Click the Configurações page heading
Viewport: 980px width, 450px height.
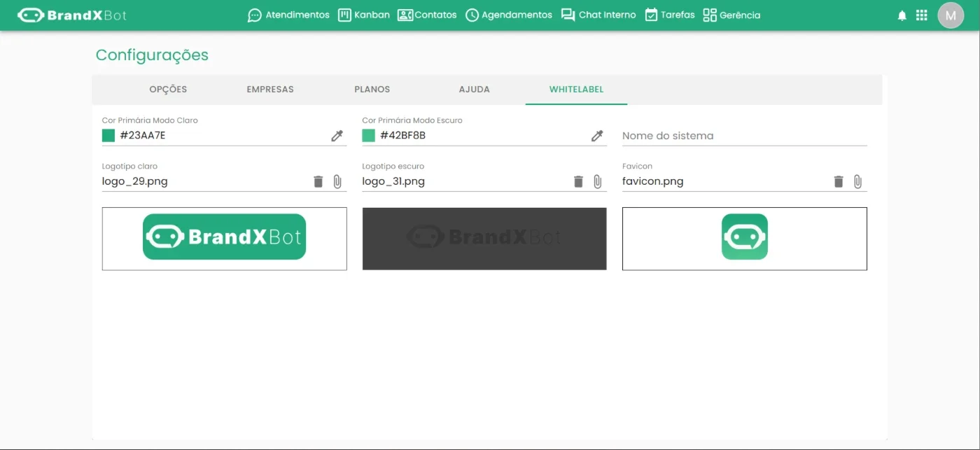coord(152,55)
